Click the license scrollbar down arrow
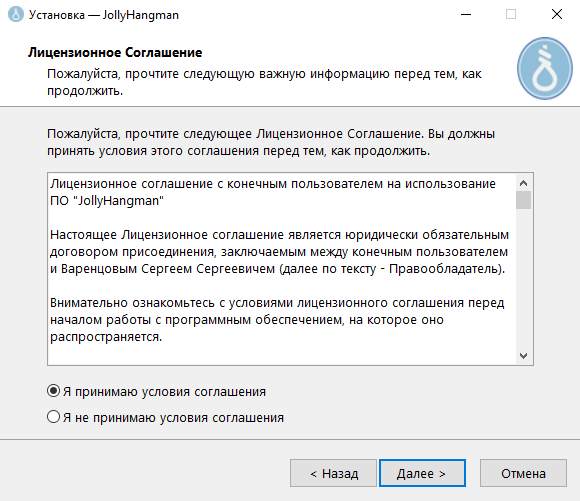This screenshot has height=501, width=580. point(523,356)
